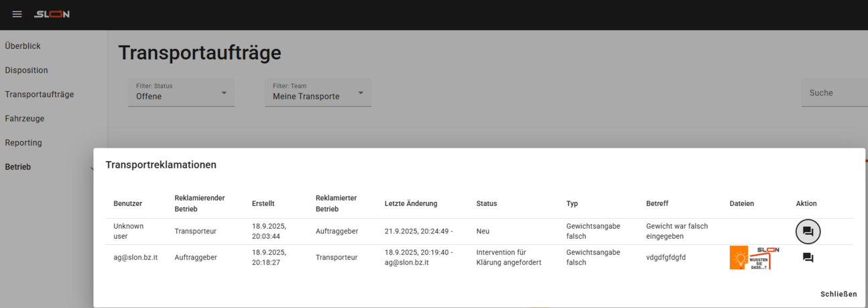Expand the Filter: Status dropdown
Image resolution: width=868 pixels, height=308 pixels.
pyautogui.click(x=181, y=93)
